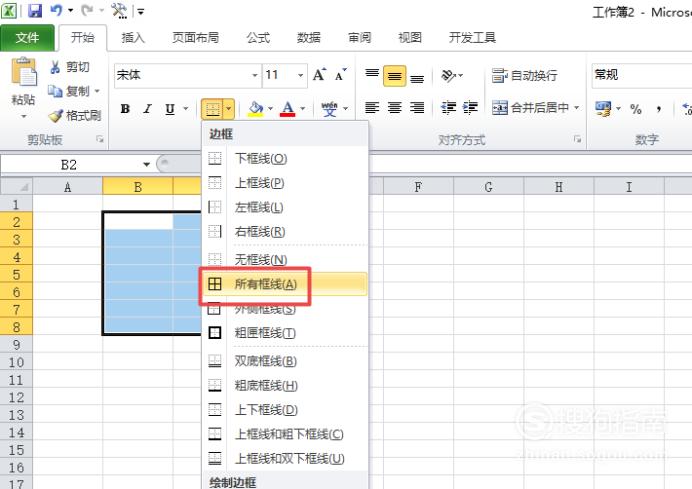Image resolution: width=692 pixels, height=489 pixels.
Task: Toggle bottom vertical alignment
Action: [x=417, y=78]
